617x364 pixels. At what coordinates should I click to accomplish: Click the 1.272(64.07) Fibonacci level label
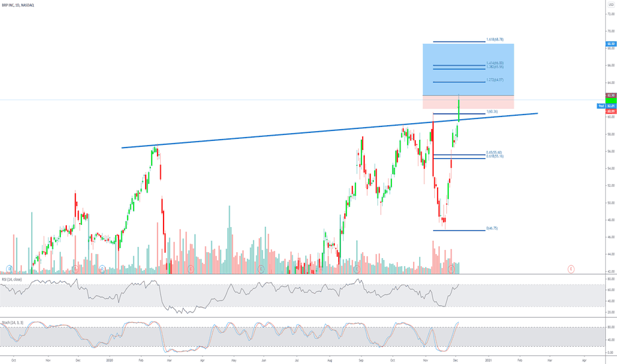(495, 80)
